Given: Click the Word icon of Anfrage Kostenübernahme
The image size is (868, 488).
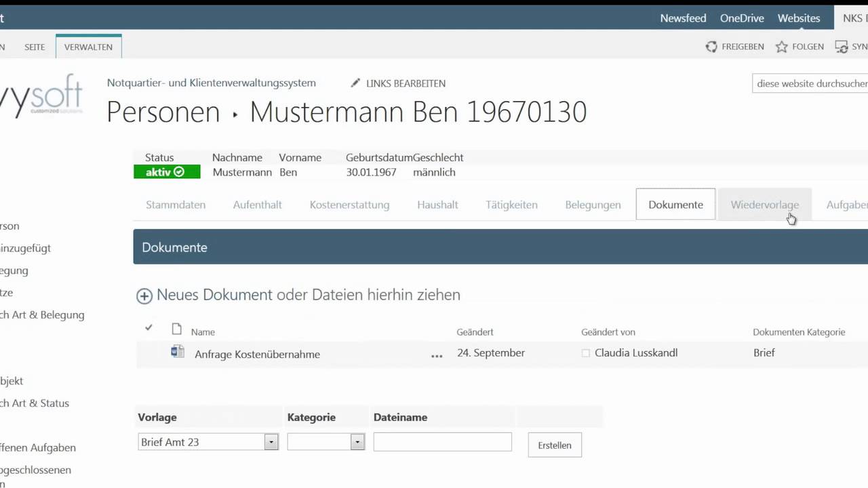Looking at the screenshot, I should coord(178,351).
